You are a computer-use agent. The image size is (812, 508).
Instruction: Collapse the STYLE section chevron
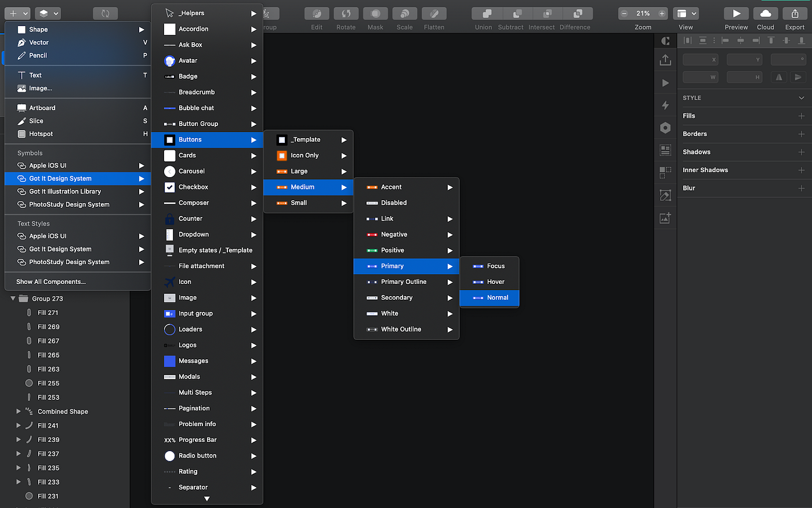point(802,98)
